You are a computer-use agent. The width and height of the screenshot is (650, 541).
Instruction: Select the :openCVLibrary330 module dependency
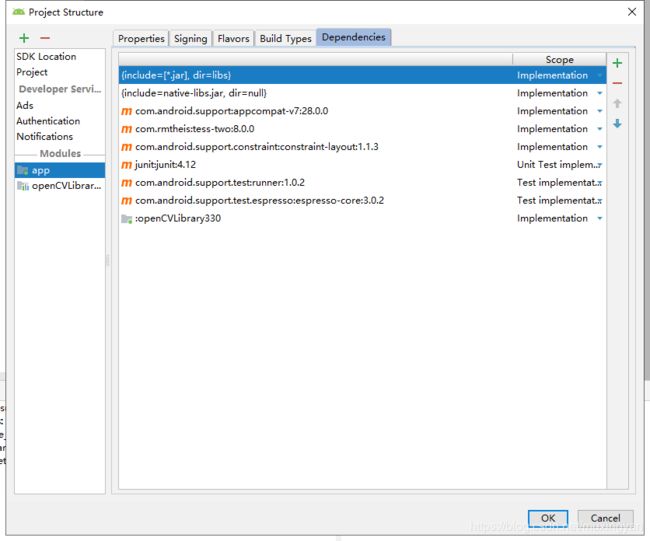pyautogui.click(x=362, y=218)
